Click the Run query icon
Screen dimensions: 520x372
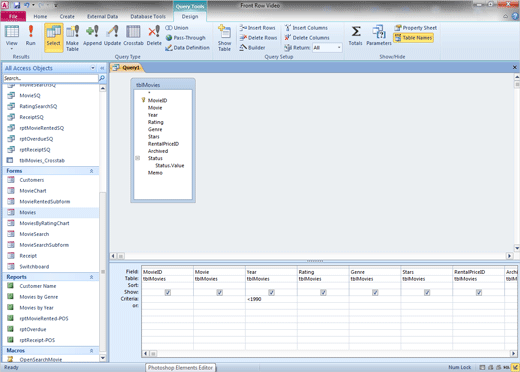coord(31,35)
